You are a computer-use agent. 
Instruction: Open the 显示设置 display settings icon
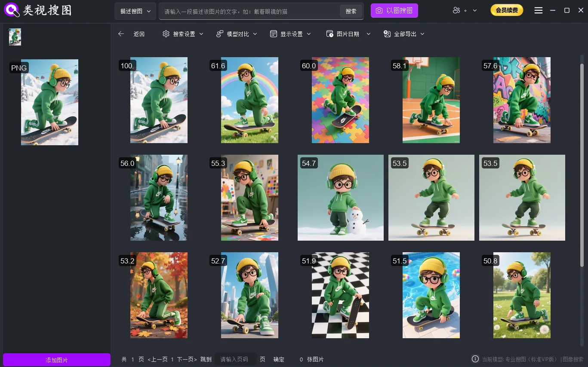[273, 34]
